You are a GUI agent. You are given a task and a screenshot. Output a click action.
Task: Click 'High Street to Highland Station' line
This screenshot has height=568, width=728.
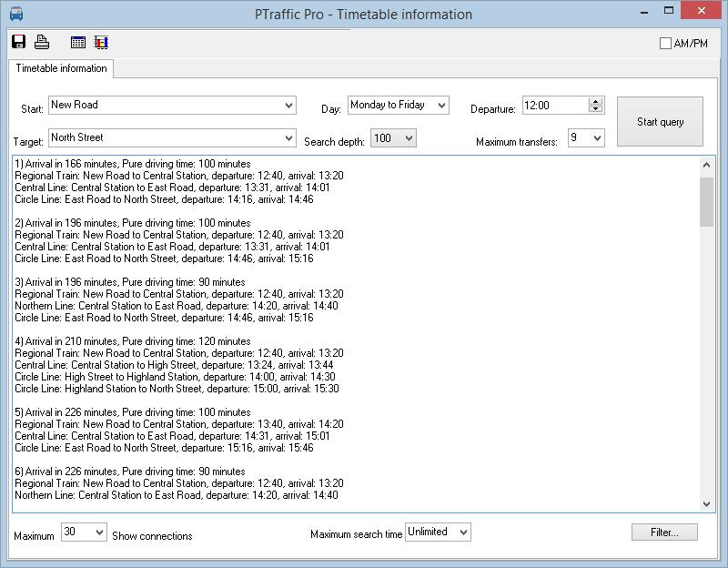pos(175,377)
